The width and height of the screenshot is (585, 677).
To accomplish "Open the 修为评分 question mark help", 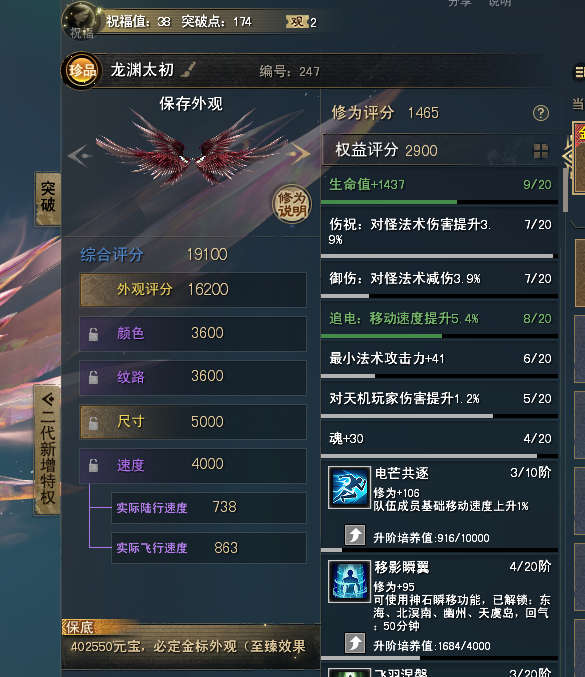I will (541, 113).
